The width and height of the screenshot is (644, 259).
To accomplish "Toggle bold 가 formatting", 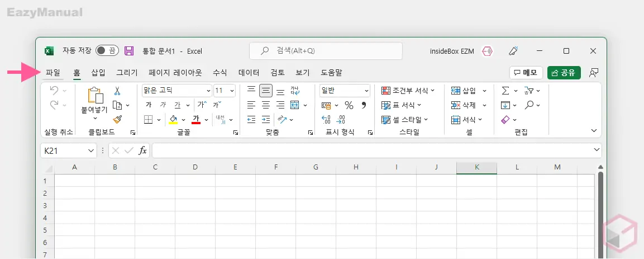I will click(x=149, y=105).
